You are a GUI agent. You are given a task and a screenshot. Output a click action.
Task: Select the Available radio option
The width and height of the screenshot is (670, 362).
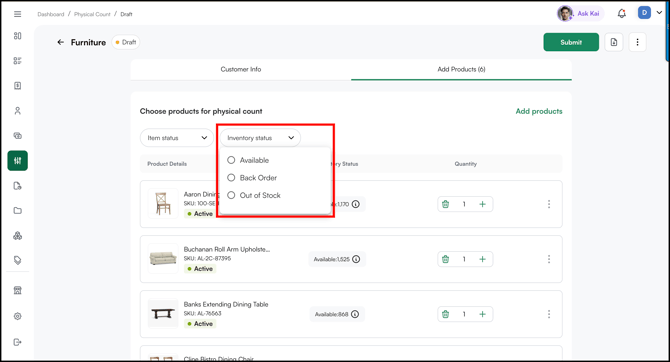tap(231, 160)
